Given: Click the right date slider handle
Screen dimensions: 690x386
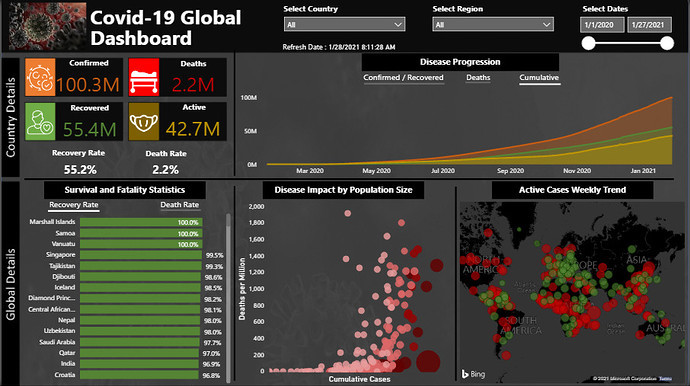Looking at the screenshot, I should (x=667, y=43).
